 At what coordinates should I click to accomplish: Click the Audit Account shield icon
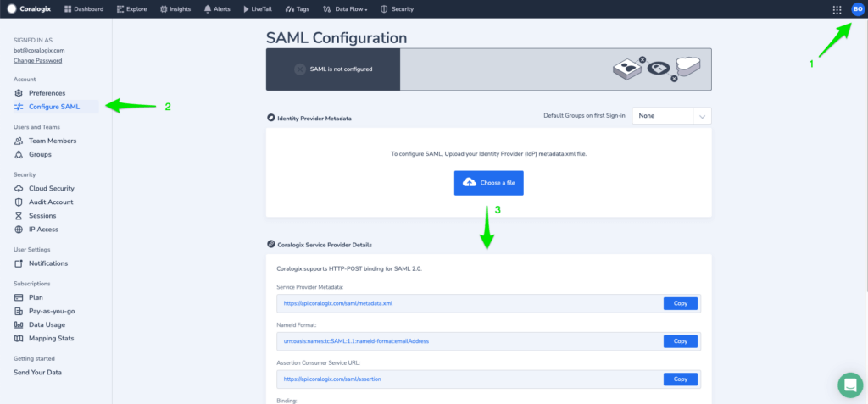tap(19, 202)
